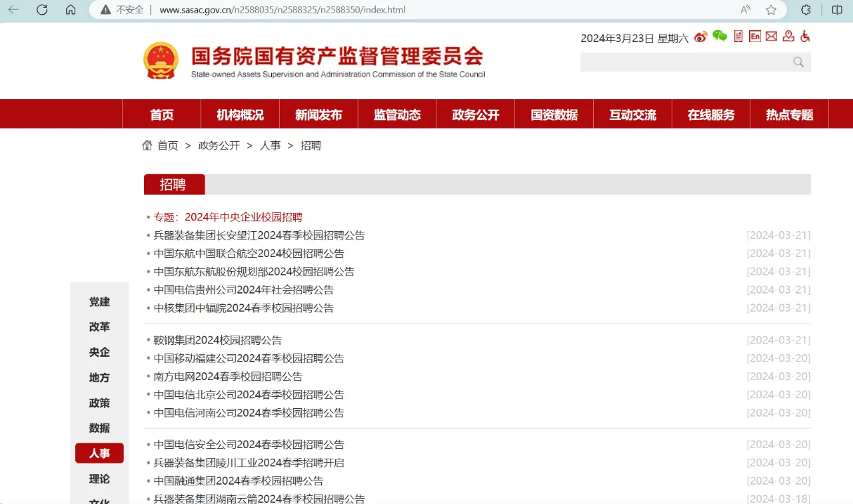
Task: Open the 政务公开 navigation menu
Action: 476,115
